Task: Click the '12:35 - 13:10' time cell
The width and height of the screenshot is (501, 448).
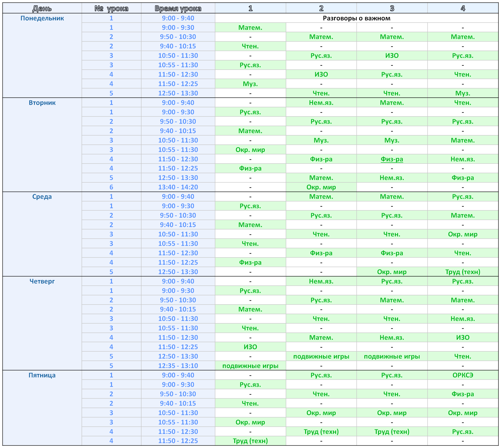Action: pos(178,366)
